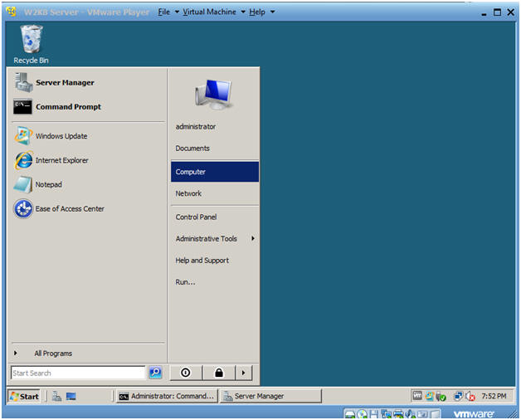
Task: Click the Windows Update tray icon
Action: tap(430, 396)
